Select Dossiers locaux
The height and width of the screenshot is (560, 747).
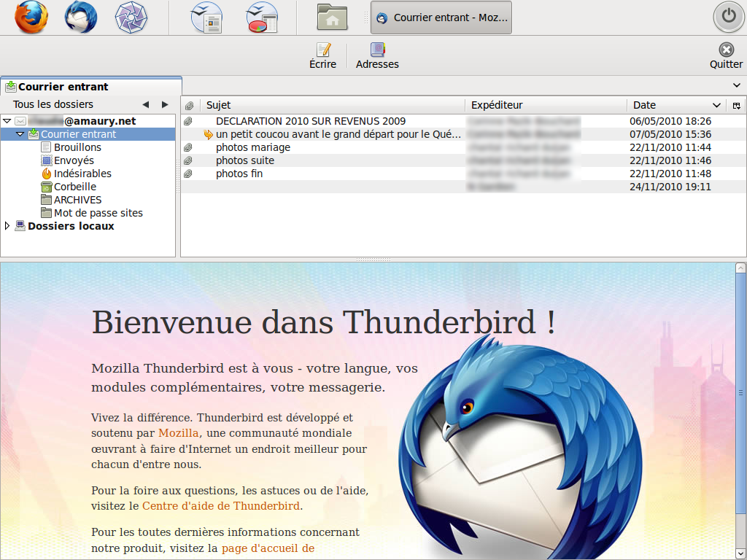(71, 226)
